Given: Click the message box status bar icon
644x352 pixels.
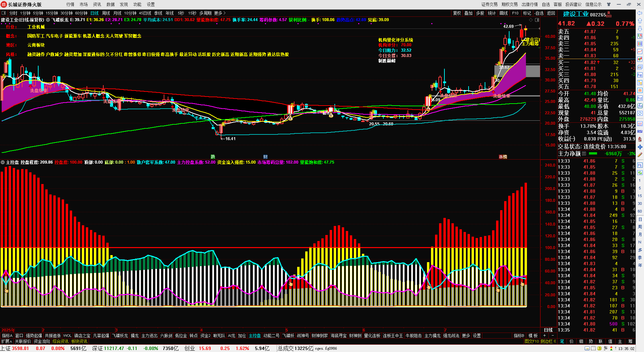Looking at the screenshot, I should (x=587, y=349).
